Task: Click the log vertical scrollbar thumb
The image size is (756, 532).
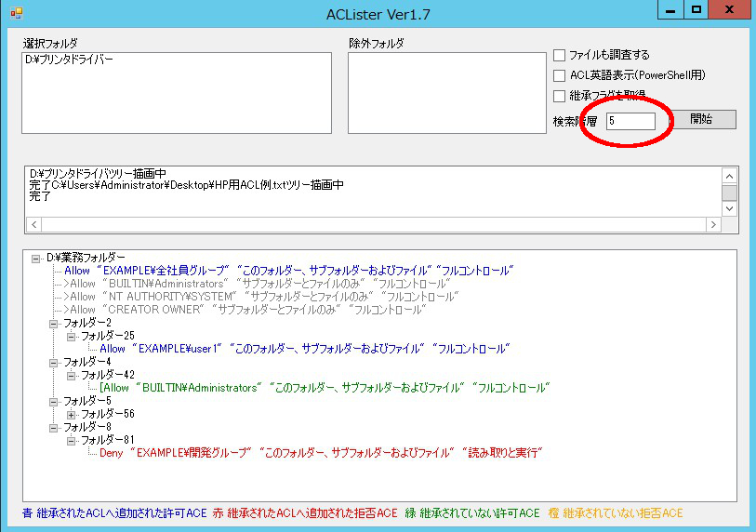Action: click(729, 193)
